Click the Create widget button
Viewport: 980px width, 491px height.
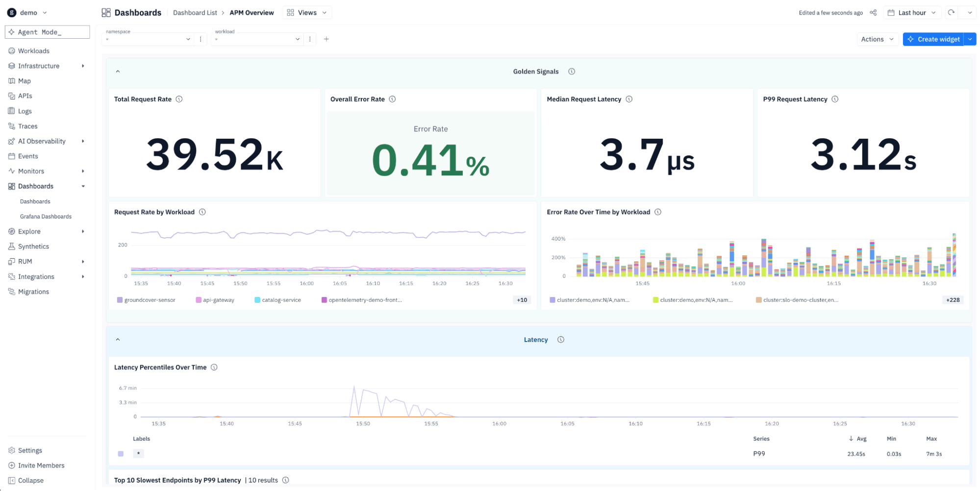pos(933,39)
